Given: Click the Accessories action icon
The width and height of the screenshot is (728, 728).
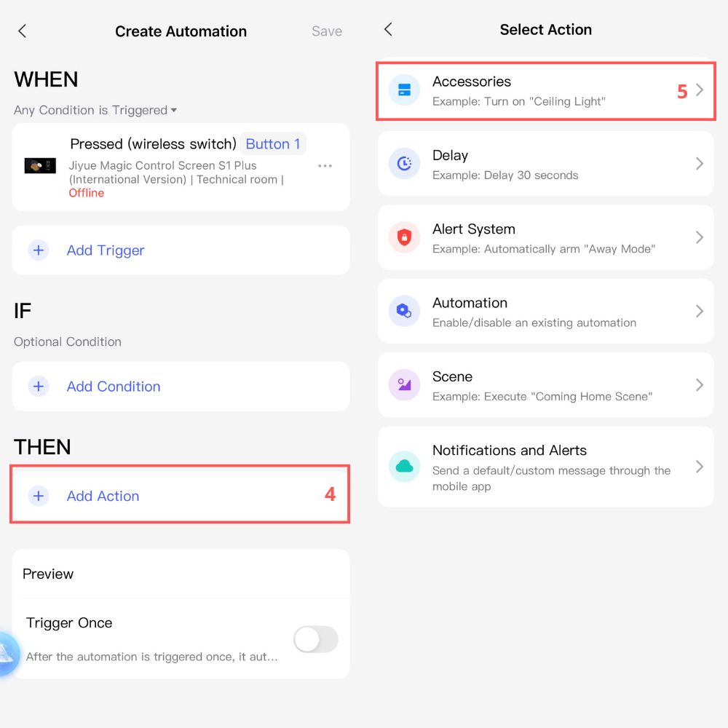Looking at the screenshot, I should click(x=404, y=90).
